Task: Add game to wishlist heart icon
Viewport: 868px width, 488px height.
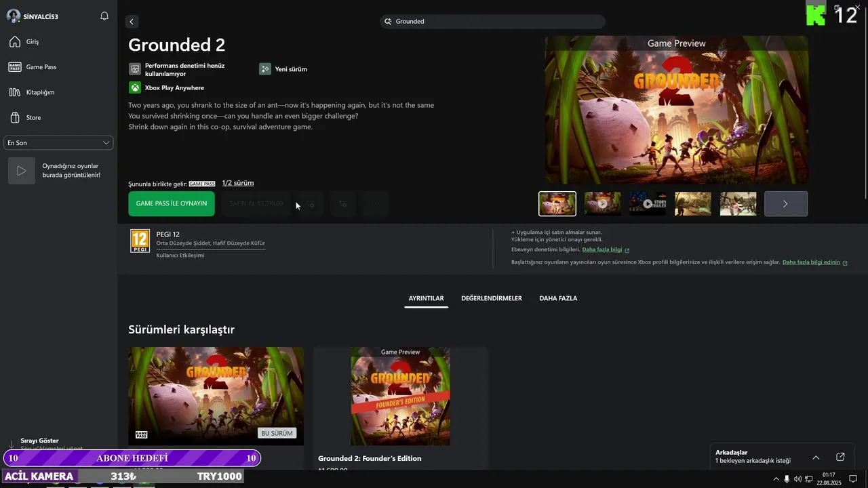Action: 311,203
